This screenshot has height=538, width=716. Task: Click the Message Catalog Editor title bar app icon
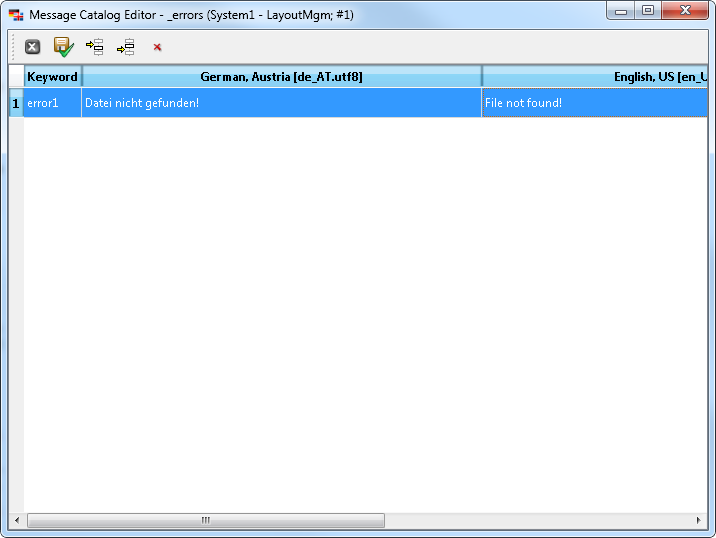[16, 15]
